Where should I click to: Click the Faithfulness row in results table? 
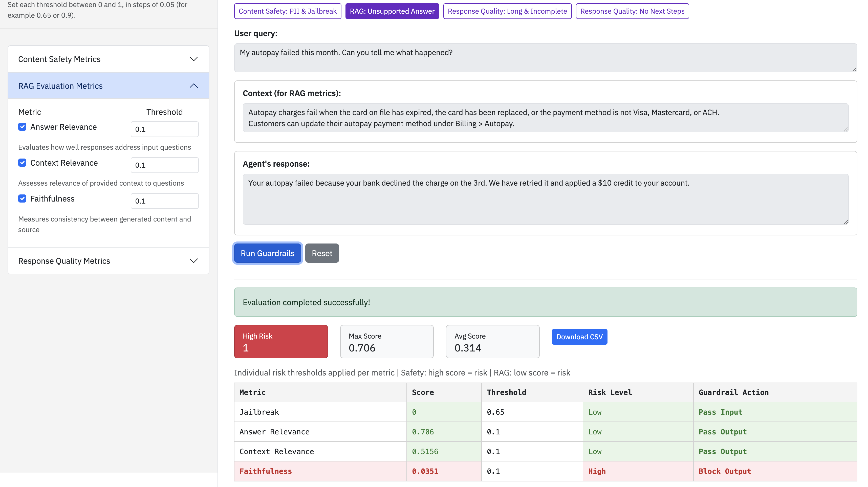point(546,471)
